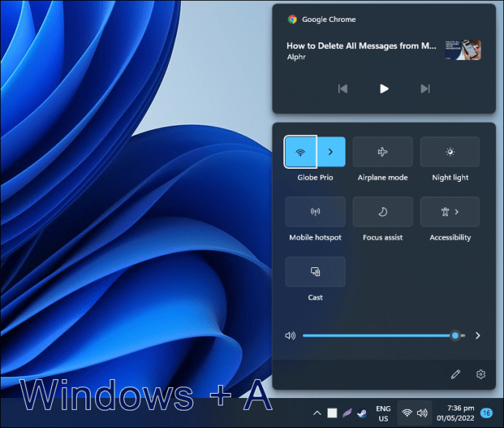Play the Chrome media from Alphr
The width and height of the screenshot is (504, 428).
383,88
